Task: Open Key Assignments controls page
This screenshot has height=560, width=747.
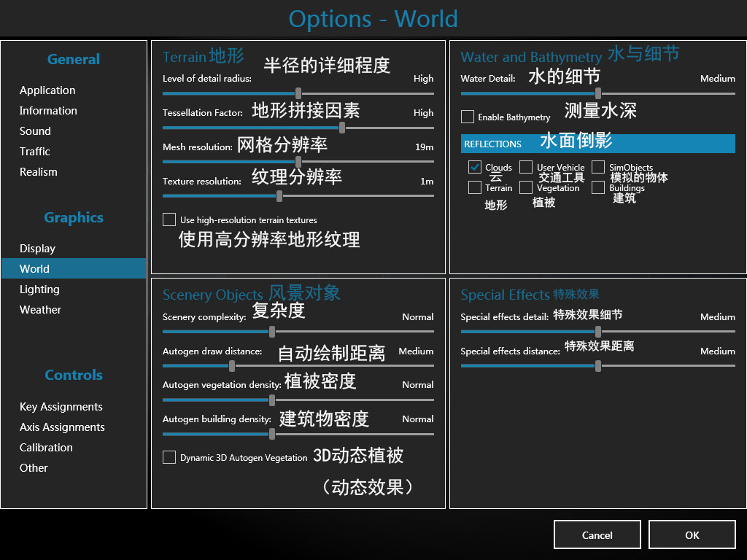Action: [61, 407]
